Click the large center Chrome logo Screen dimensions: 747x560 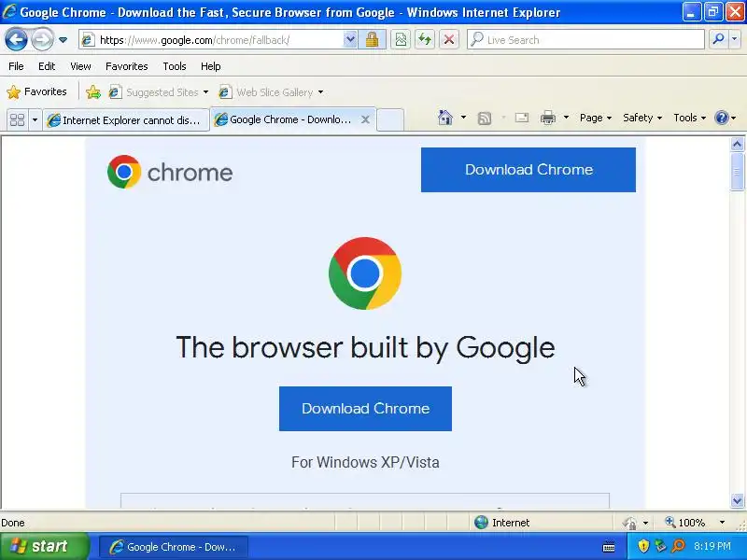coord(365,273)
